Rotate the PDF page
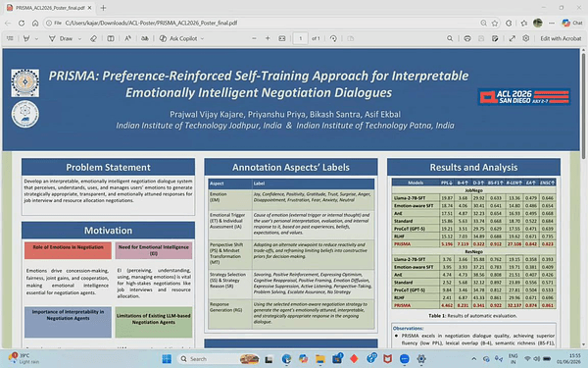The width and height of the screenshot is (588, 368). (333, 38)
